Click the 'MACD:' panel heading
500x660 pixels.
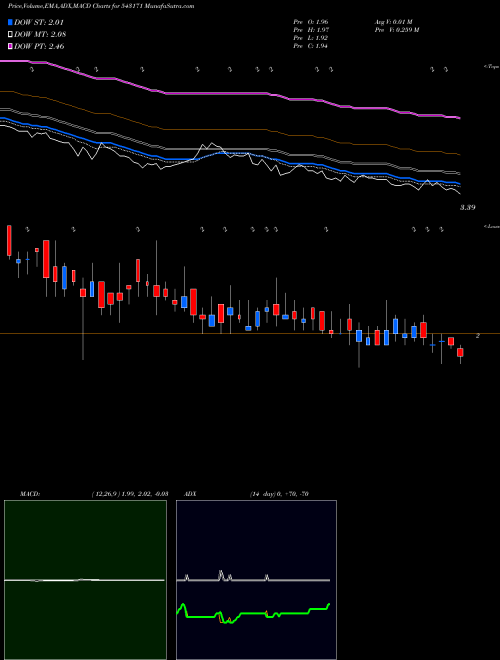tap(30, 494)
